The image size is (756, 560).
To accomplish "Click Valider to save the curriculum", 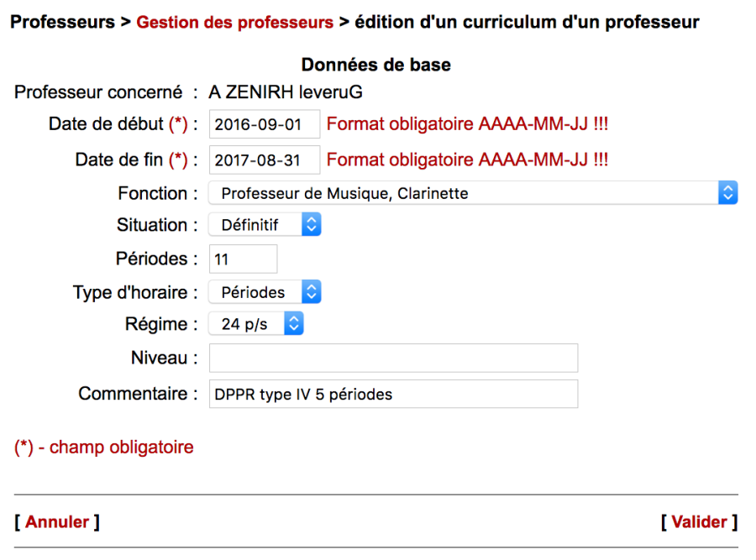I will [700, 521].
